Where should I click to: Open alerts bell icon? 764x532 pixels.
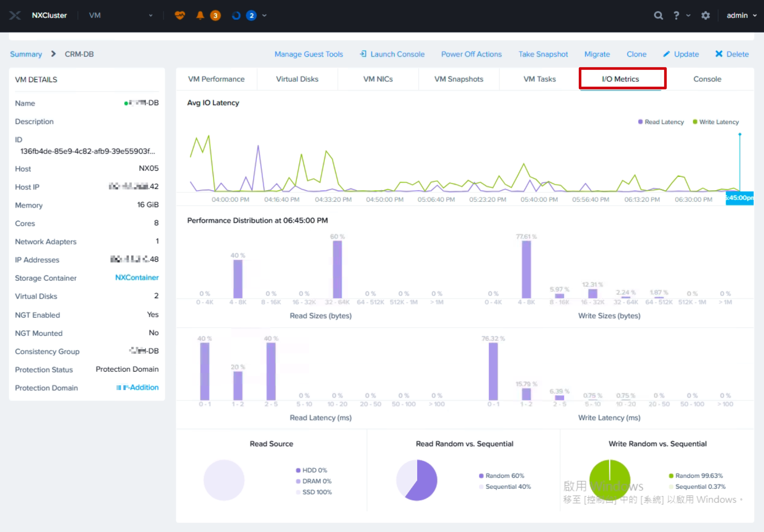pos(200,15)
